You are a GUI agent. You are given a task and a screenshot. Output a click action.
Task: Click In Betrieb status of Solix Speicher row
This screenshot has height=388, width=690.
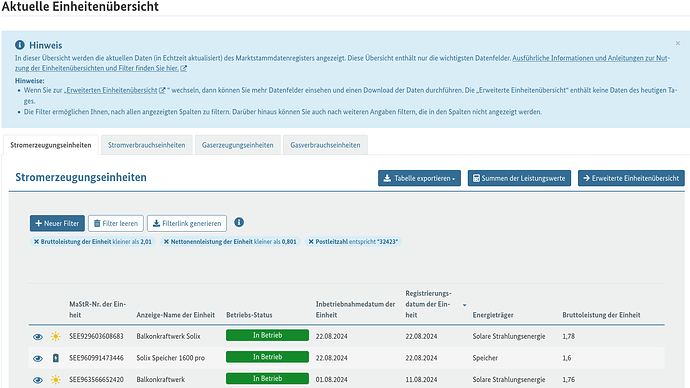(x=268, y=357)
